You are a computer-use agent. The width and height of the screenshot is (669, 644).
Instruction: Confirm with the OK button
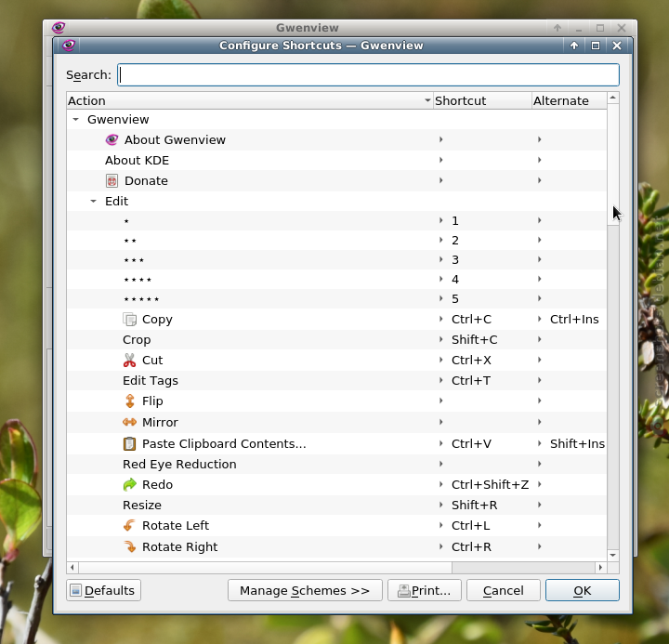pyautogui.click(x=582, y=590)
